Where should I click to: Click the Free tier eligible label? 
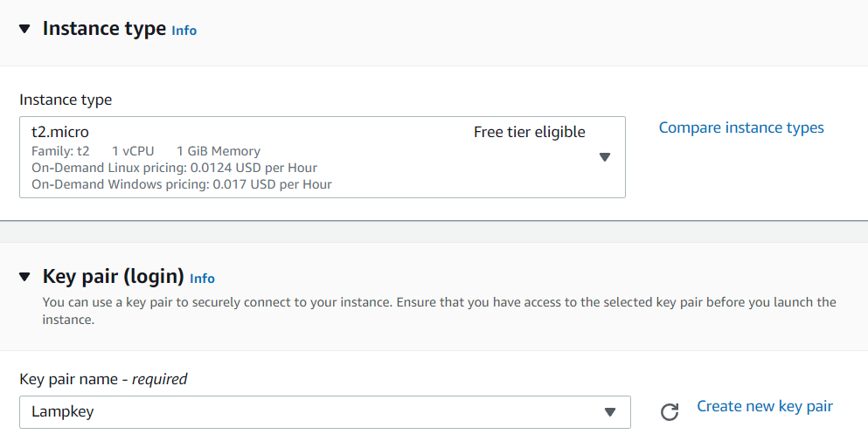click(529, 133)
